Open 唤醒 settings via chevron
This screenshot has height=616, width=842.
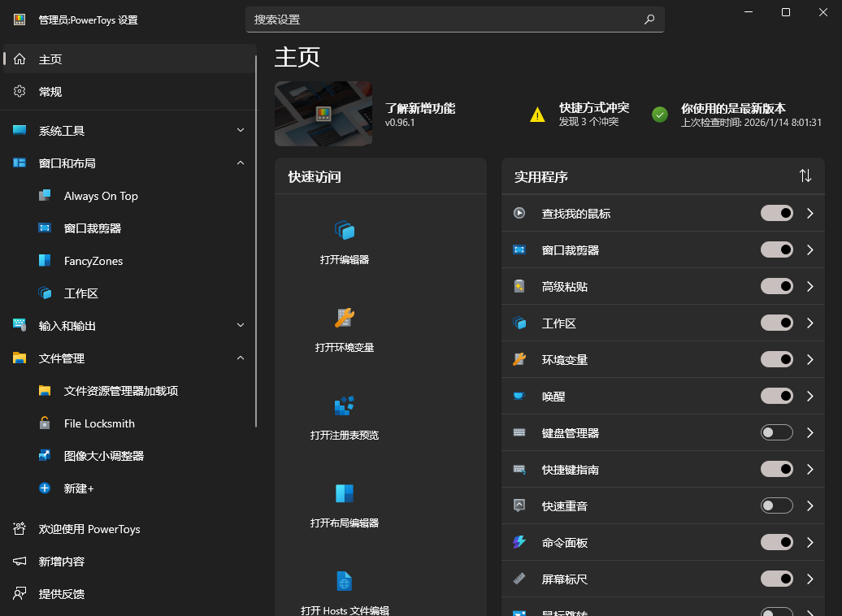810,396
